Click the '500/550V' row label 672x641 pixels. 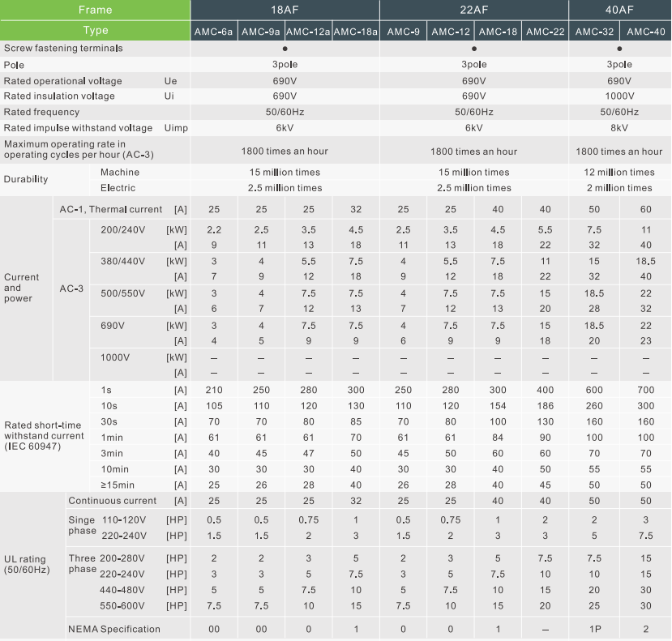tap(123, 293)
